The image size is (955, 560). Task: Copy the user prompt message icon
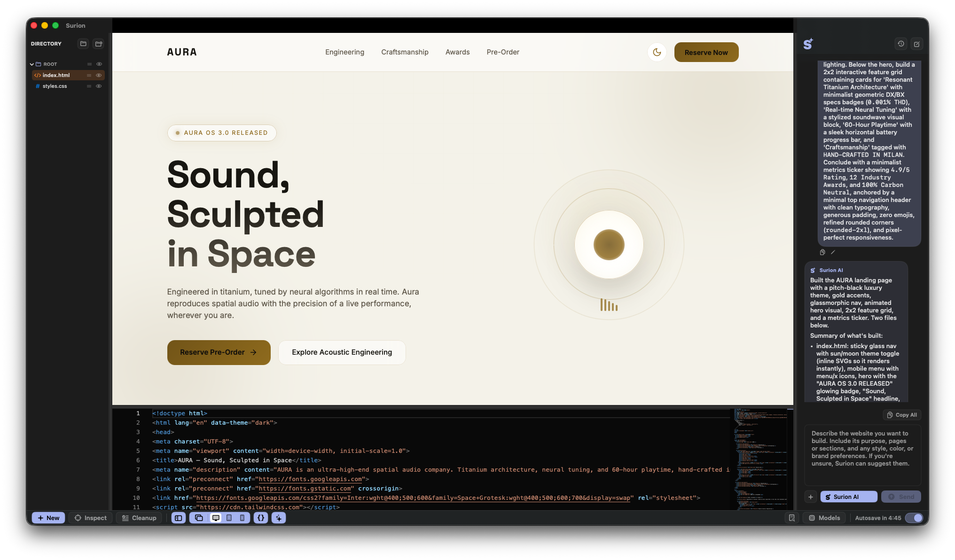pyautogui.click(x=822, y=252)
